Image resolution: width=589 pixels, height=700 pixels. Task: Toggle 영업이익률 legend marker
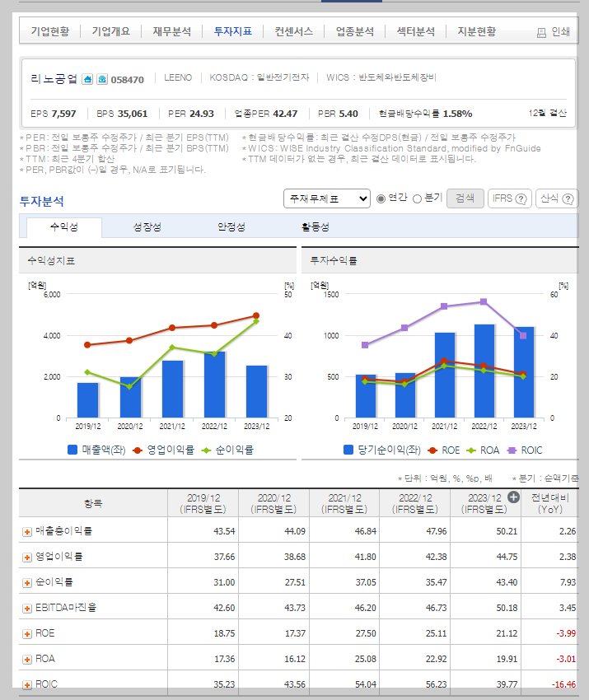click(x=138, y=450)
